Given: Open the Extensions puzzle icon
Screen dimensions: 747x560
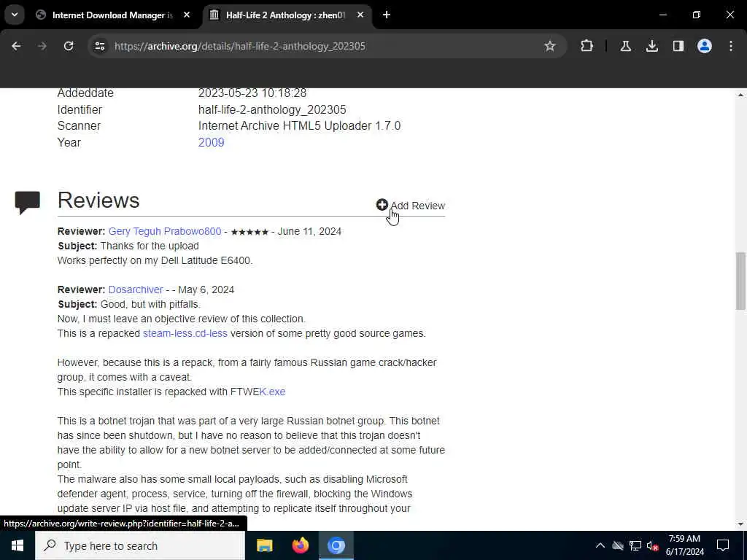Looking at the screenshot, I should click(x=587, y=46).
